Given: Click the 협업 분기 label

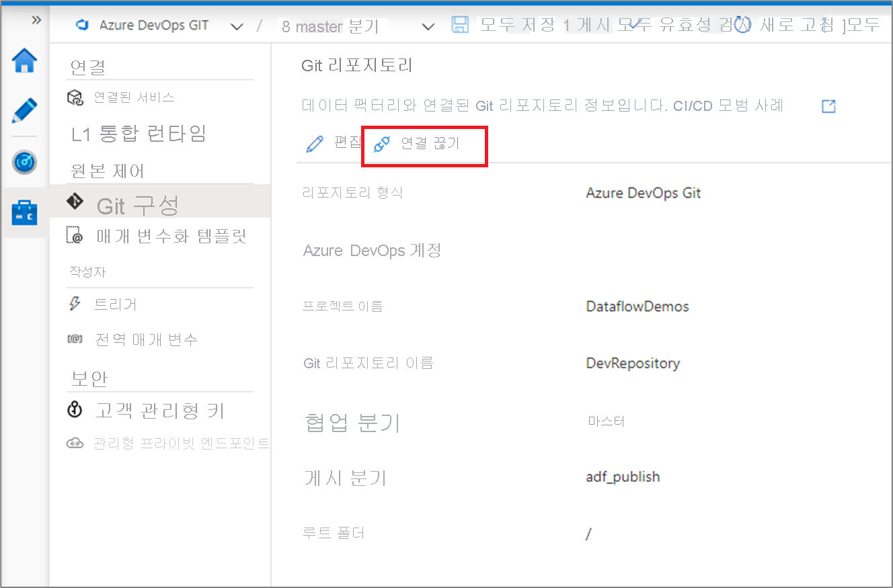Looking at the screenshot, I should click(352, 423).
